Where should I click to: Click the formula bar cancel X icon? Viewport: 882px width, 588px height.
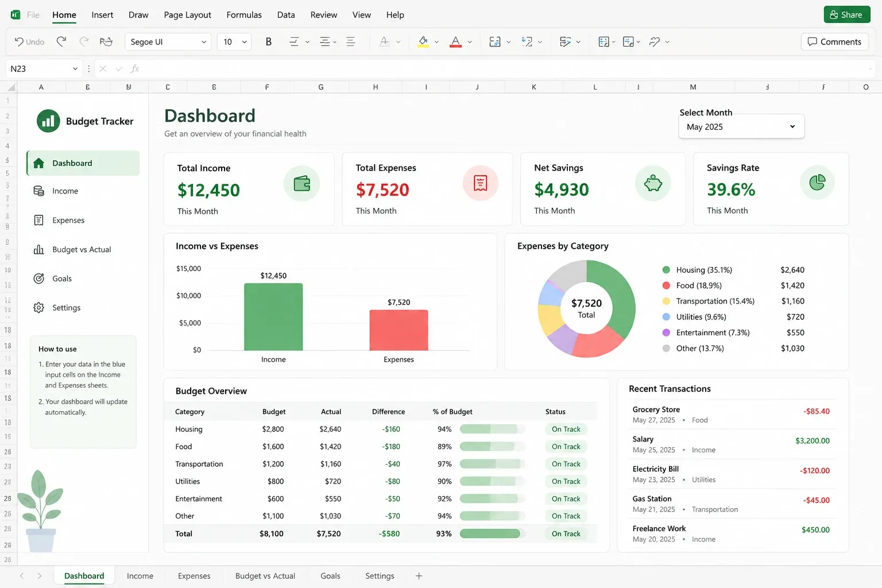(103, 68)
